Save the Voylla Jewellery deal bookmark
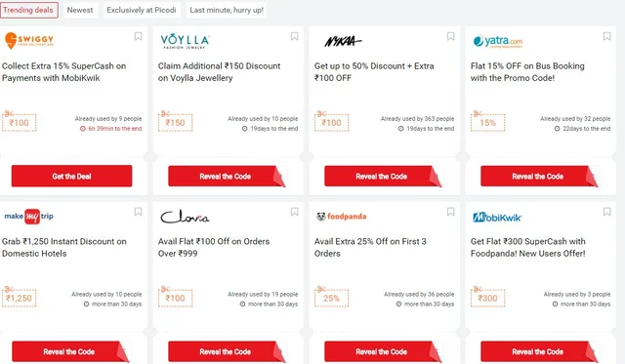 point(294,36)
